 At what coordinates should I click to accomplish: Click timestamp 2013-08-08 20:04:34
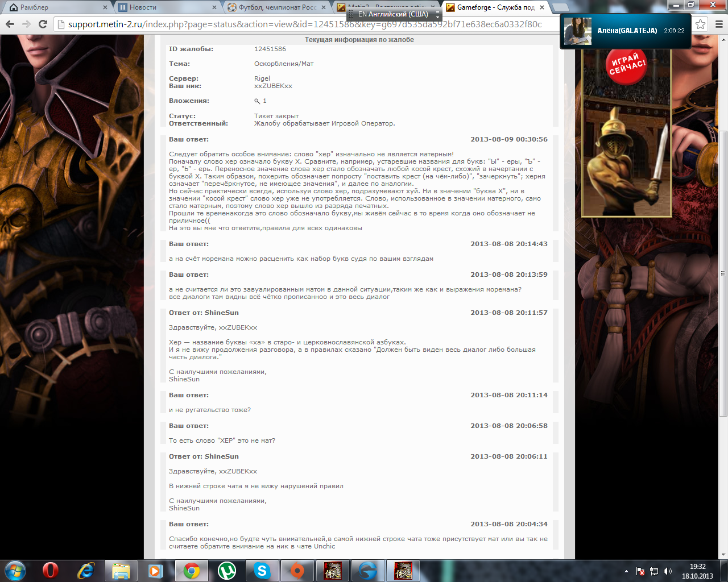point(509,524)
